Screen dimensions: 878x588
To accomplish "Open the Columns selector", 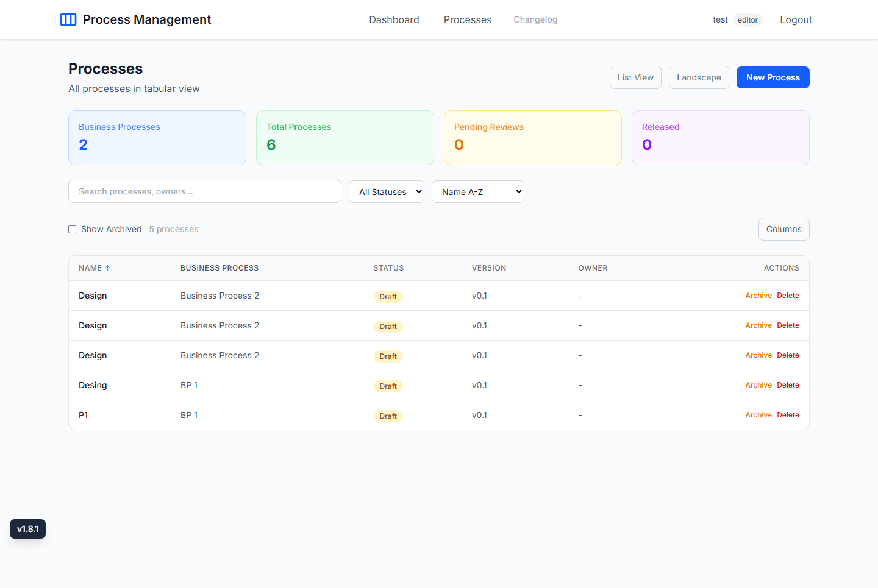I will (783, 228).
